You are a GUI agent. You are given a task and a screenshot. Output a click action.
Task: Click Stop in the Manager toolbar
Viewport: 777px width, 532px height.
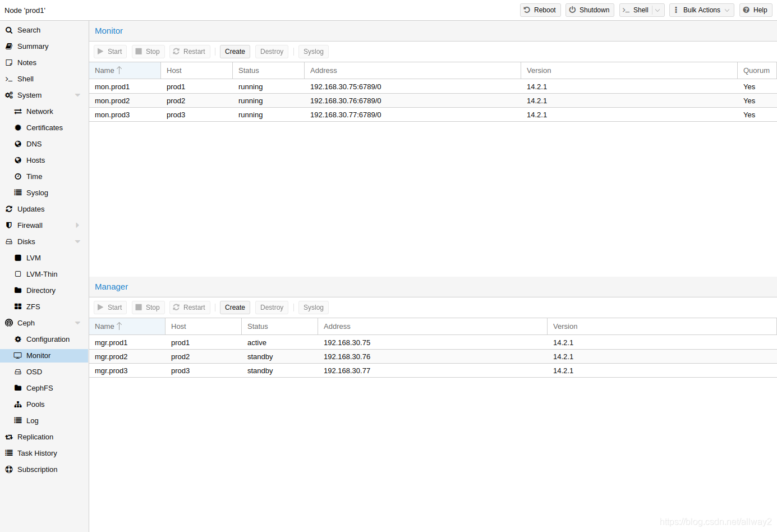[x=148, y=308]
